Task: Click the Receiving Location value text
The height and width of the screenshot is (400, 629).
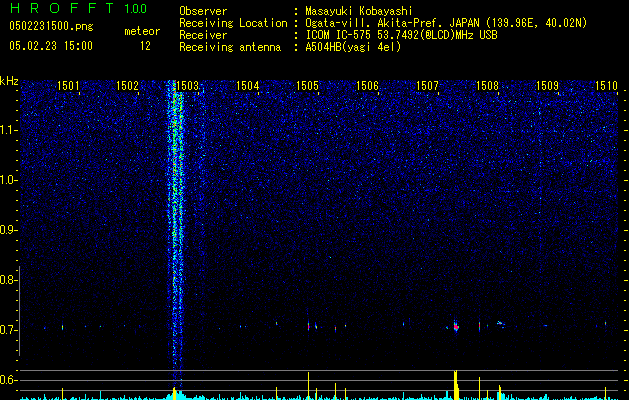Action: point(446,23)
